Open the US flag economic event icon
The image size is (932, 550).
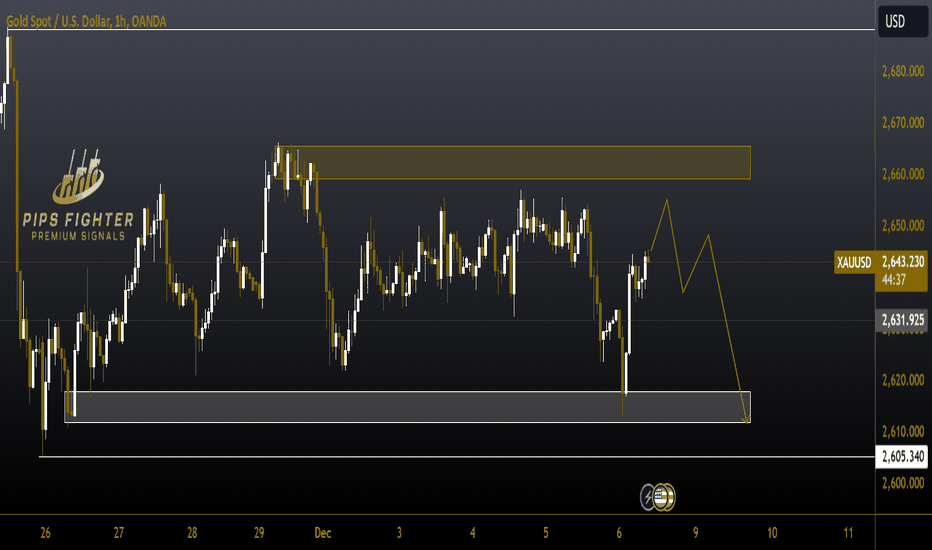point(662,497)
